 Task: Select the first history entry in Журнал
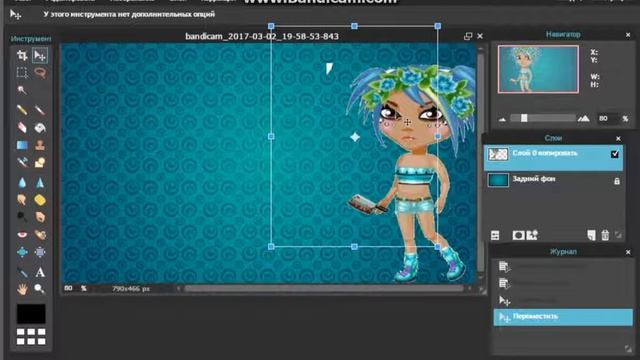[563, 267]
